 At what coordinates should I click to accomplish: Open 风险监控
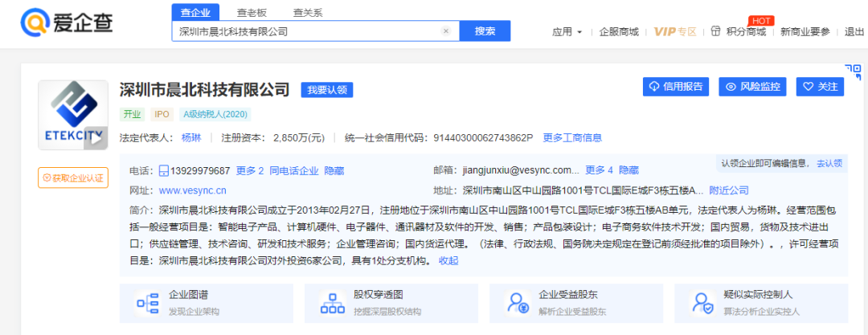(x=753, y=87)
